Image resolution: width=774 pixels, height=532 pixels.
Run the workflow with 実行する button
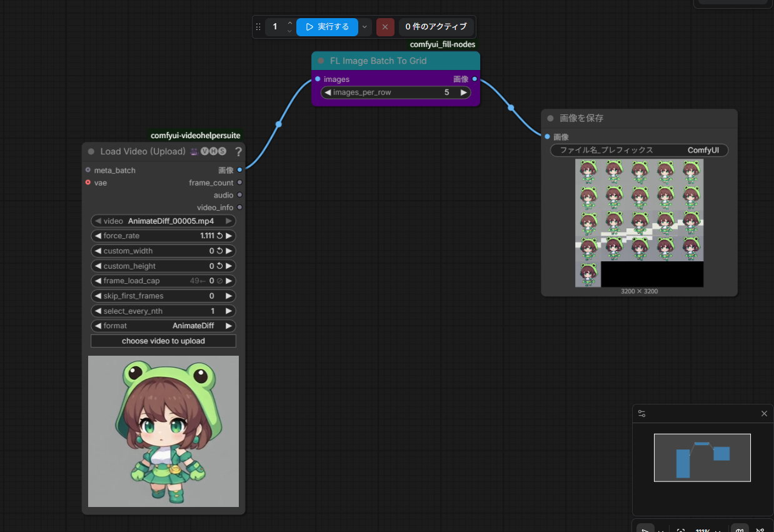click(x=327, y=27)
